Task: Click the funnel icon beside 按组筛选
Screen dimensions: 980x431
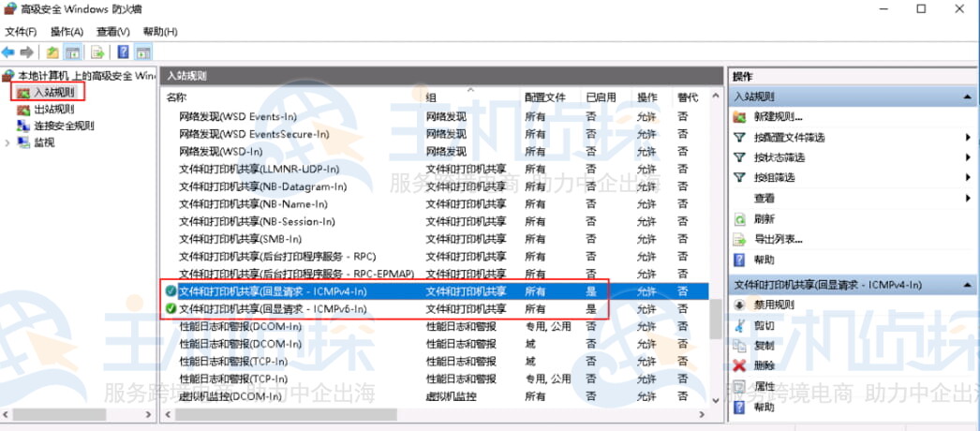Action: pos(740,178)
